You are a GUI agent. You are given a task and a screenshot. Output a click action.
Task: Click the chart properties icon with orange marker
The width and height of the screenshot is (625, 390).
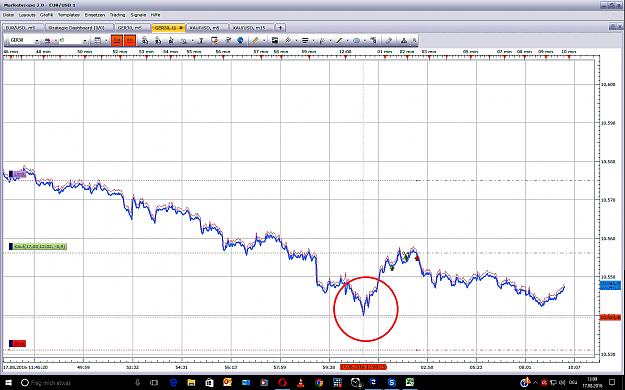214,40
